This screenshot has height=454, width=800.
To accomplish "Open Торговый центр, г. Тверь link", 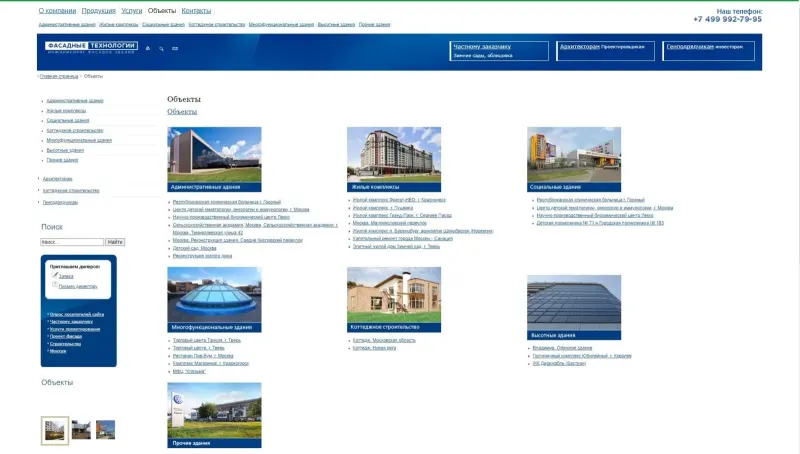I will pos(198,348).
